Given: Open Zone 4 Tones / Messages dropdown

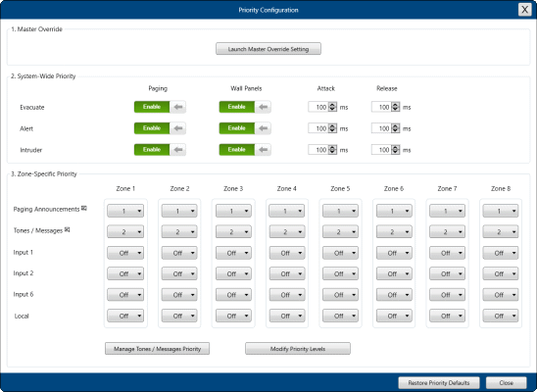Looking at the screenshot, I should coord(287,232).
